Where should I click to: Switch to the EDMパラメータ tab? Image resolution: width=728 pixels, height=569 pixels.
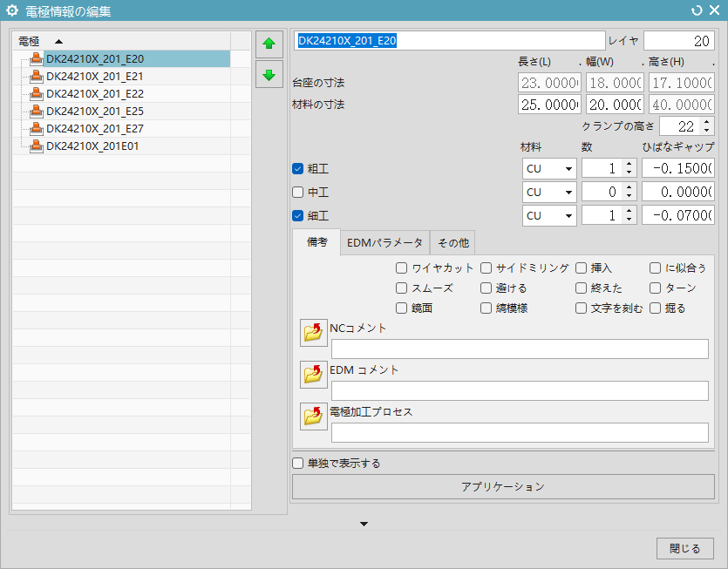click(x=384, y=242)
